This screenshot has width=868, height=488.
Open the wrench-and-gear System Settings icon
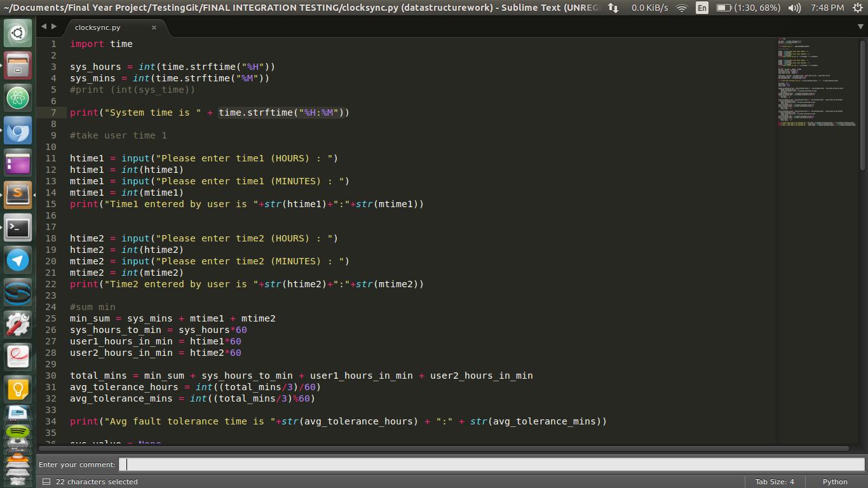pos(18,324)
